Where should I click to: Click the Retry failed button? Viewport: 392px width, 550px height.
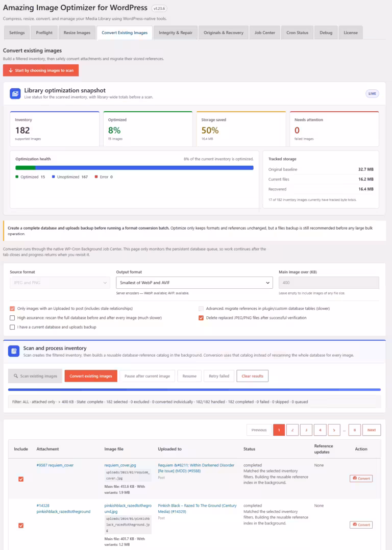(219, 376)
